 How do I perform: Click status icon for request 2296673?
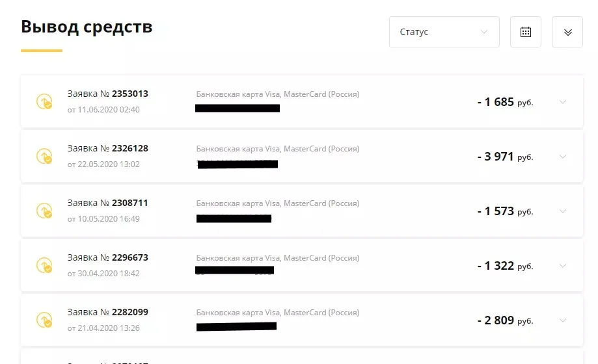[44, 265]
